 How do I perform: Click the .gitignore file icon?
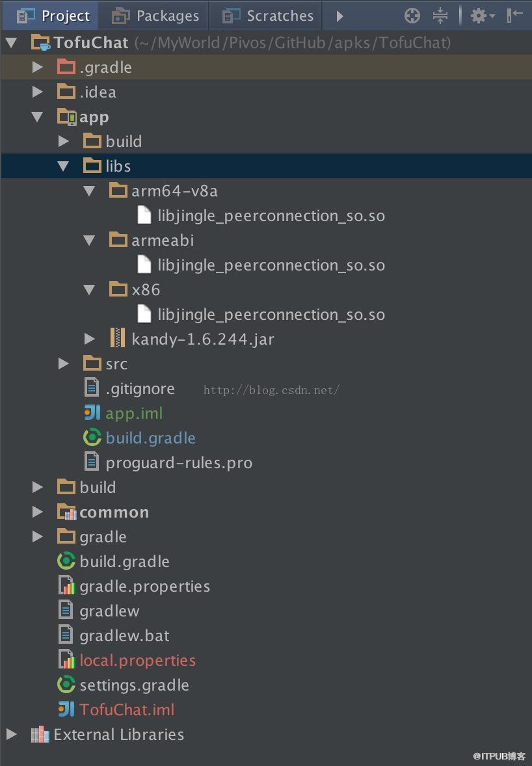(91, 388)
